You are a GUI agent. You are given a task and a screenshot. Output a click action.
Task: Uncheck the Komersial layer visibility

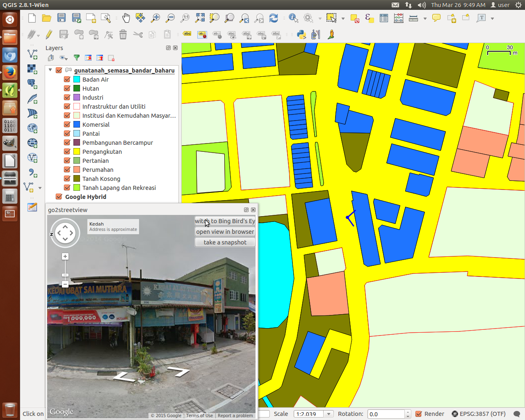pyautogui.click(x=67, y=125)
